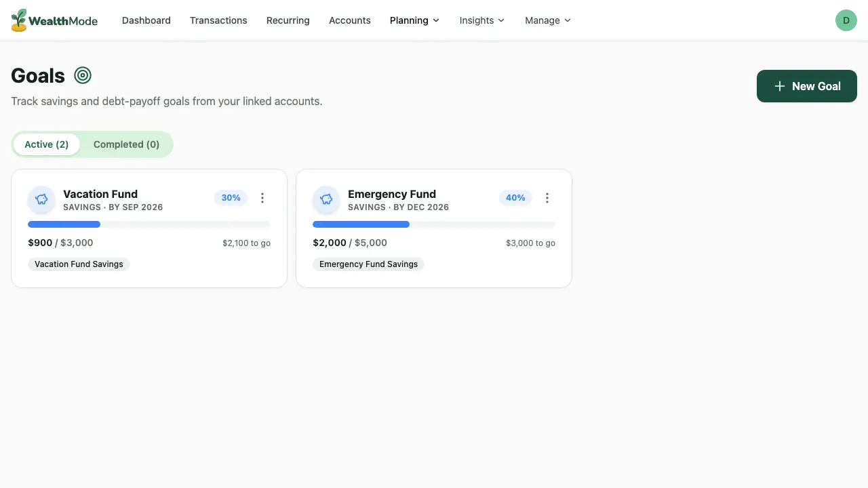
Task: Open the Emergency Fund three-dot menu
Action: click(547, 198)
